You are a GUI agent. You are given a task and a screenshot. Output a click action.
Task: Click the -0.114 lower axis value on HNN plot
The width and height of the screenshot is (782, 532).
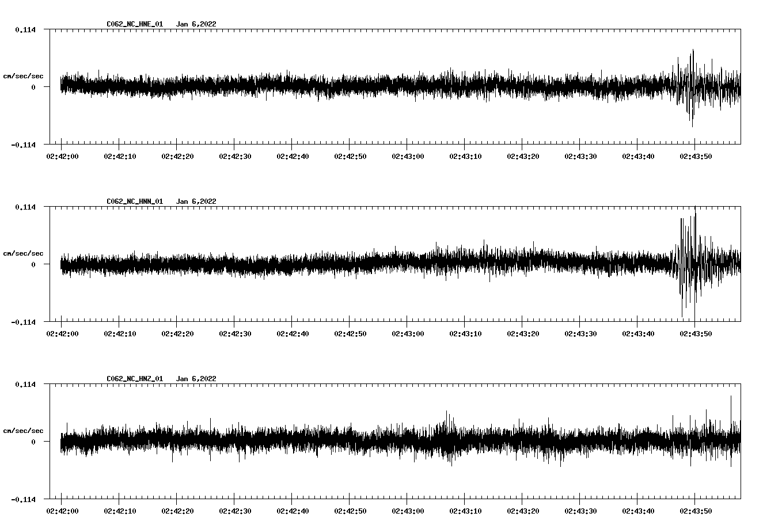pos(23,322)
